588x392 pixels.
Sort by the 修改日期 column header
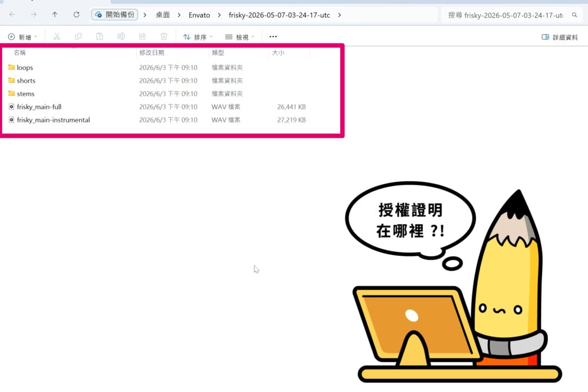tap(152, 52)
